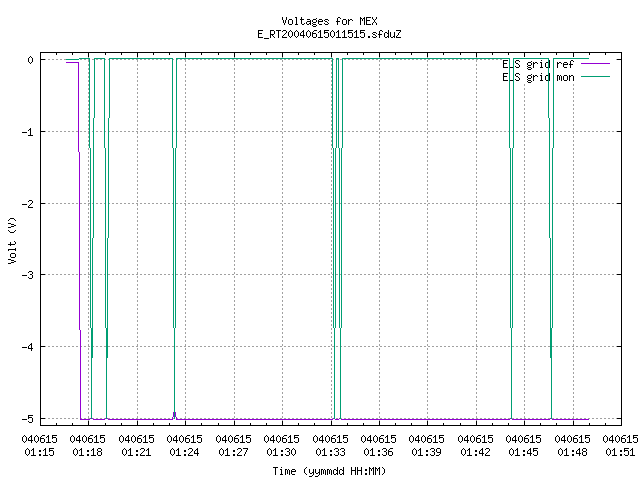Click the x-axis tick label 01:48
Image resolution: width=640 pixels, height=480 pixels.
click(x=572, y=452)
